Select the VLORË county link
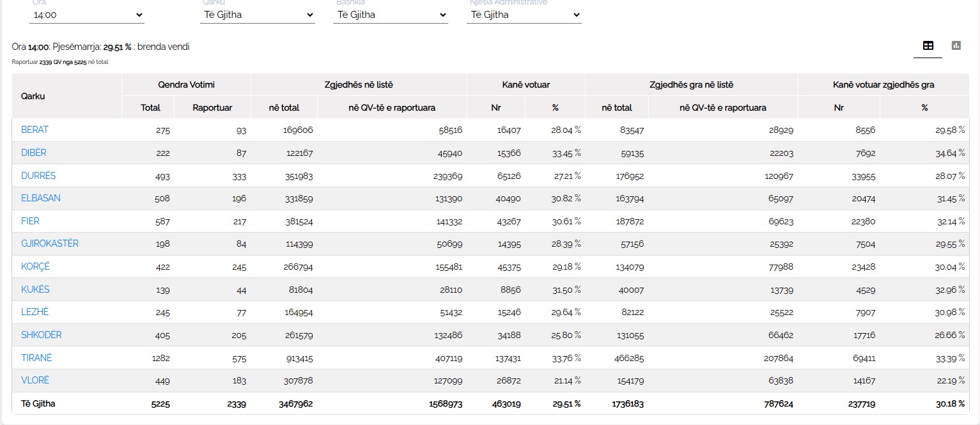 pos(35,380)
